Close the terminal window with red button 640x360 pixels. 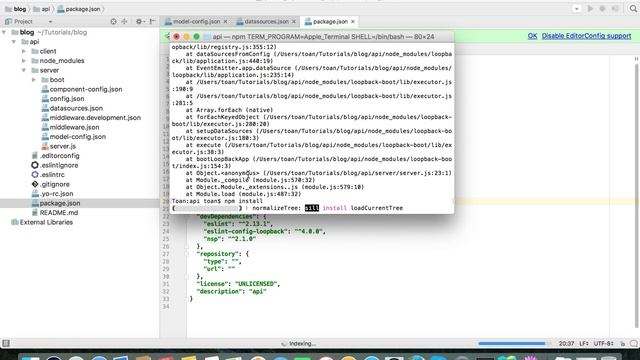pyautogui.click(x=176, y=37)
